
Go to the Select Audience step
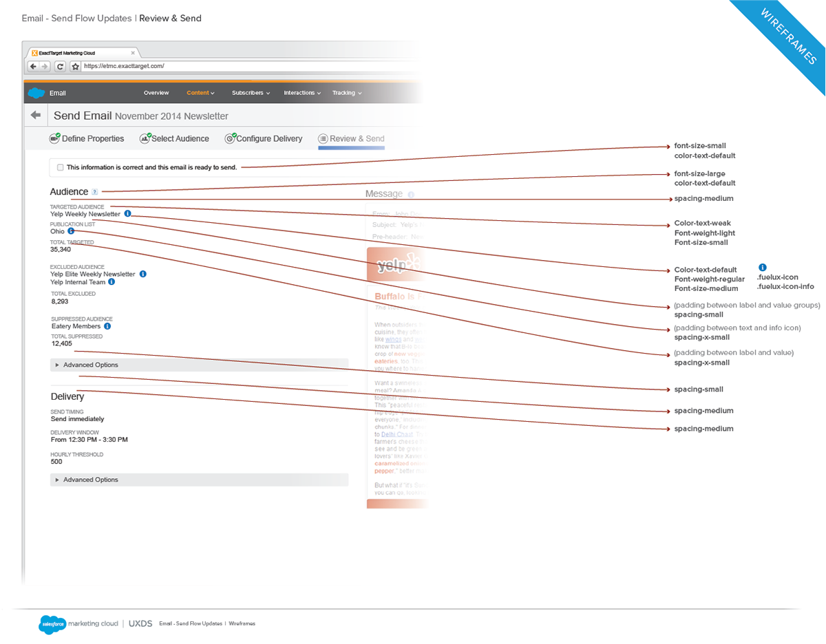174,138
